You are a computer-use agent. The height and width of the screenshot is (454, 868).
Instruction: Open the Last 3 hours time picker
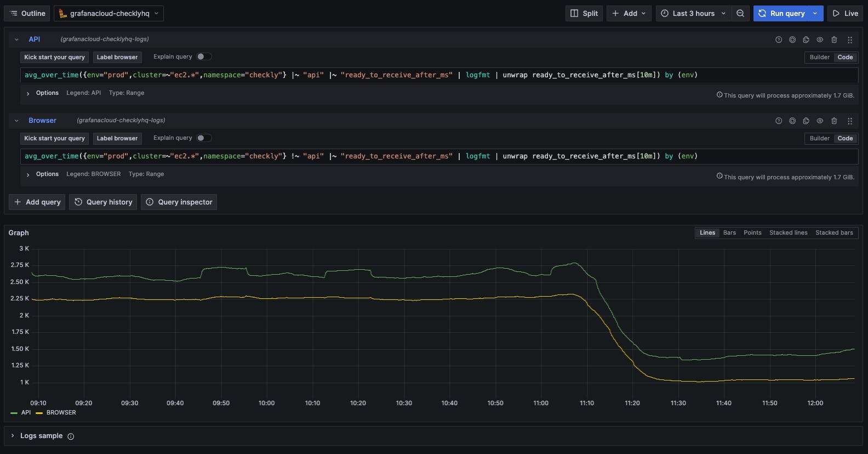[693, 13]
